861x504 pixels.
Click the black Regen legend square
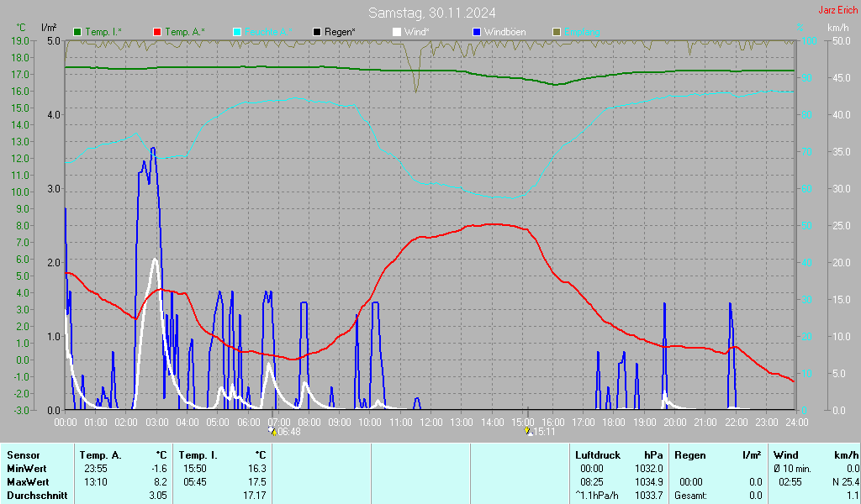coord(317,32)
